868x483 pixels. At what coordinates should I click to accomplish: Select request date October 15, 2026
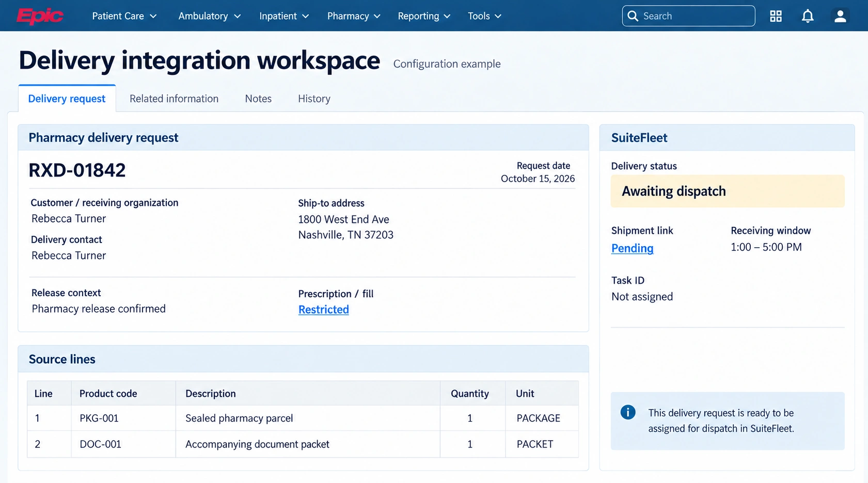click(538, 179)
